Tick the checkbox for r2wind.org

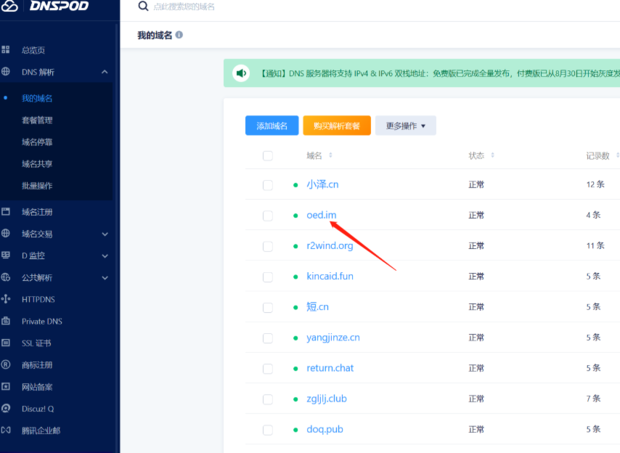[268, 246]
